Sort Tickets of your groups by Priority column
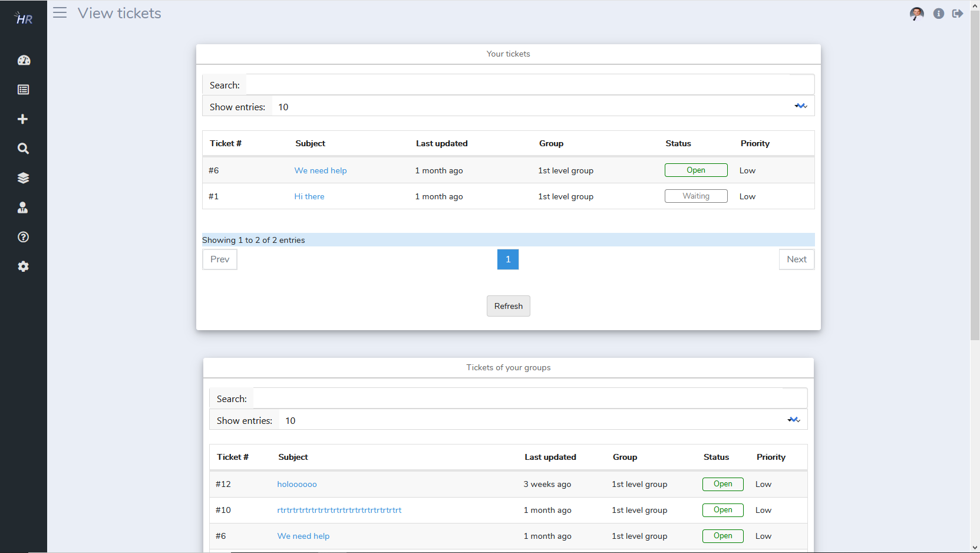 771,457
